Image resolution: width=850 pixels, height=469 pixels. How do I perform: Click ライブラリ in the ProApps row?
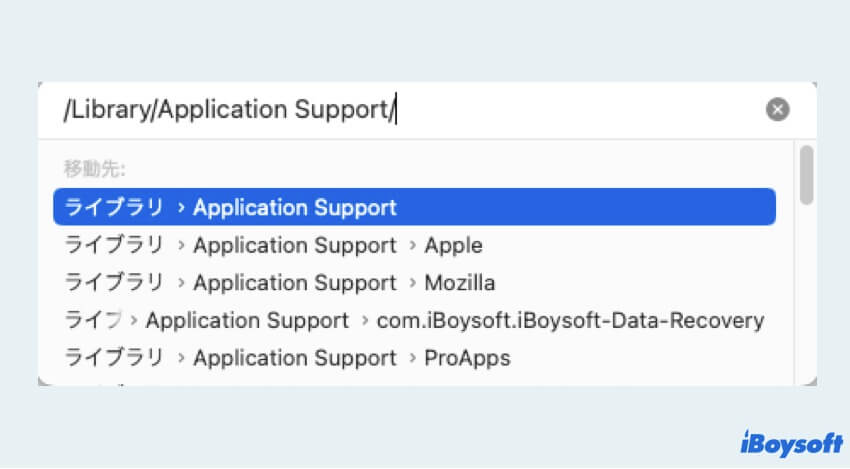pos(113,358)
